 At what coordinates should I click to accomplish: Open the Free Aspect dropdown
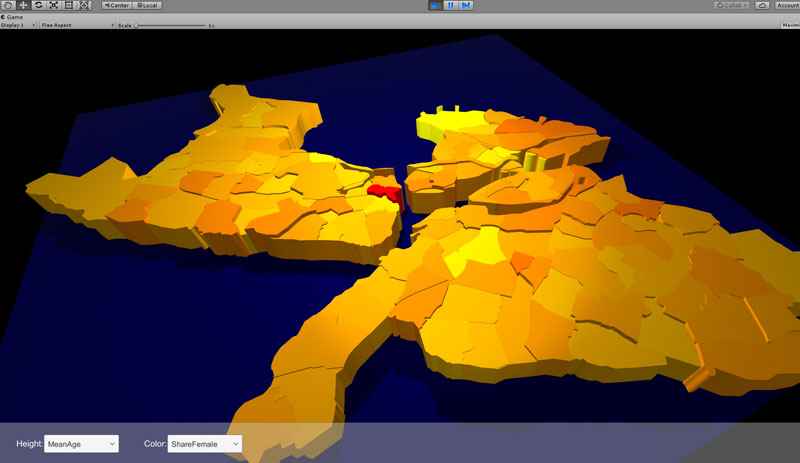(x=75, y=24)
